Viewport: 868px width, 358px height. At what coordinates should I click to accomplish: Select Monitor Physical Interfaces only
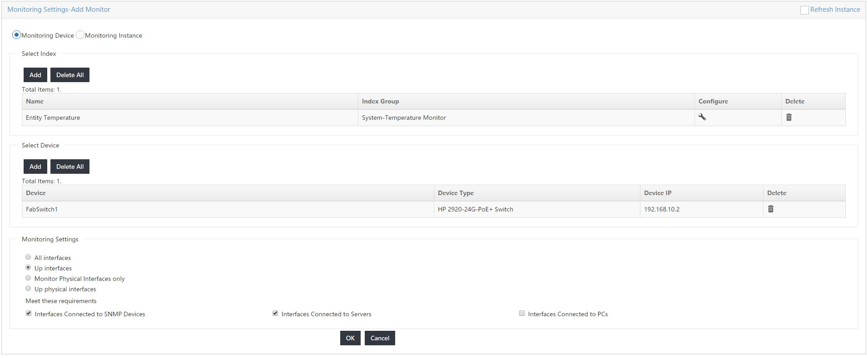click(28, 278)
